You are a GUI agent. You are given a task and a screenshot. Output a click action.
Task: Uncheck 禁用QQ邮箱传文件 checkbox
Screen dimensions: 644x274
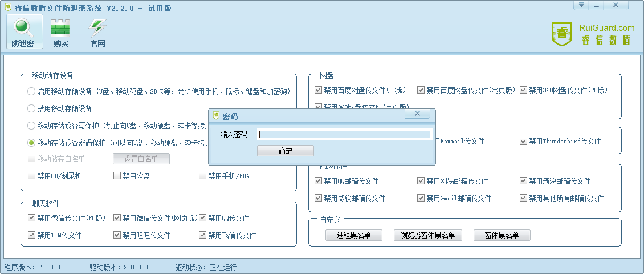click(x=319, y=180)
